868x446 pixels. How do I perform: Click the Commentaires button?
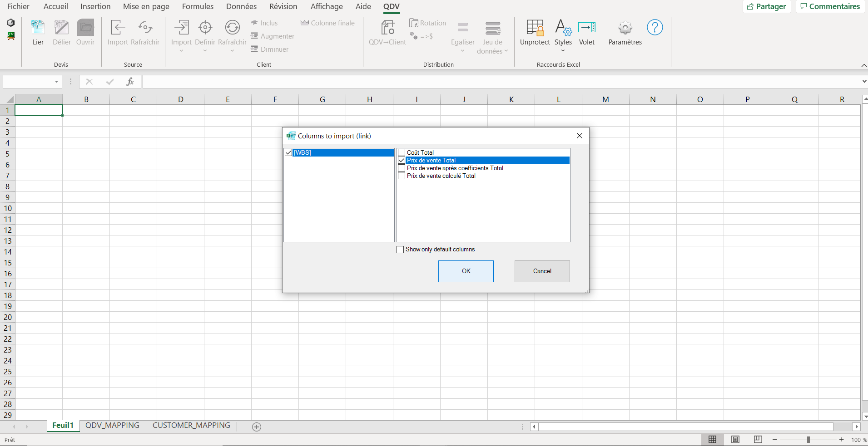830,6
